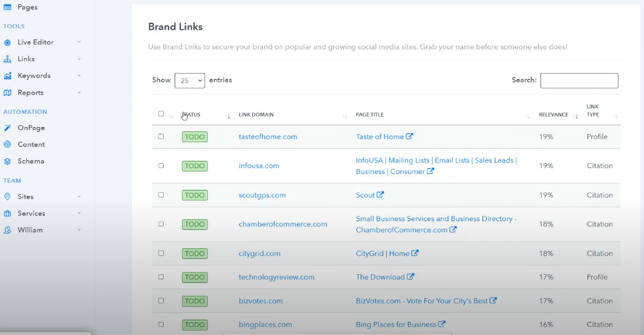Open external link icon beside Scout
This screenshot has height=335, width=644.
pos(380,194)
